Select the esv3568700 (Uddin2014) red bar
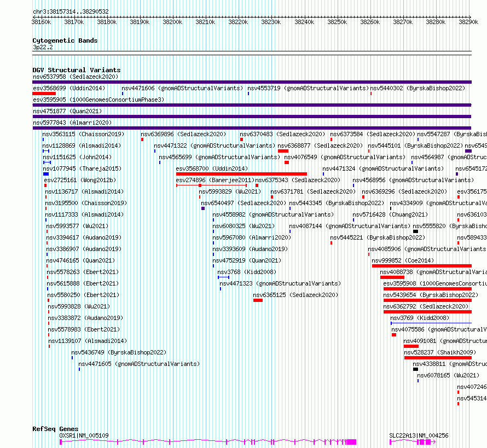The width and height of the screenshot is (487, 448). click(x=242, y=174)
